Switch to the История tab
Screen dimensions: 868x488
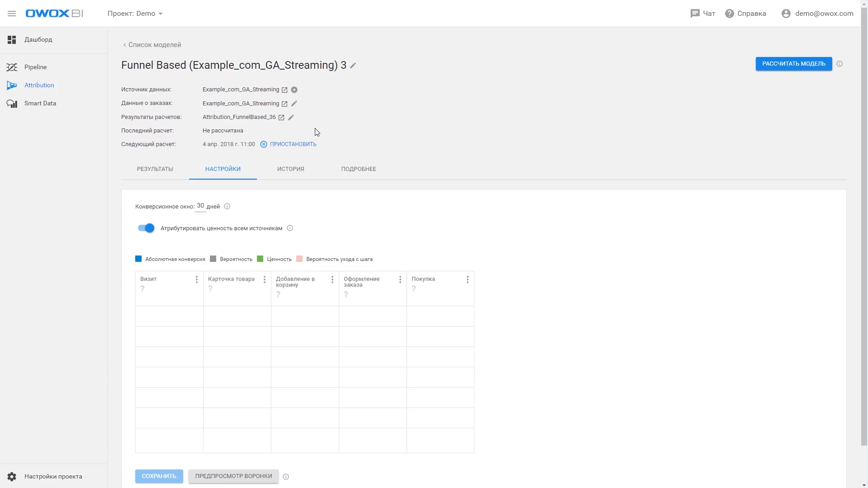(x=290, y=169)
